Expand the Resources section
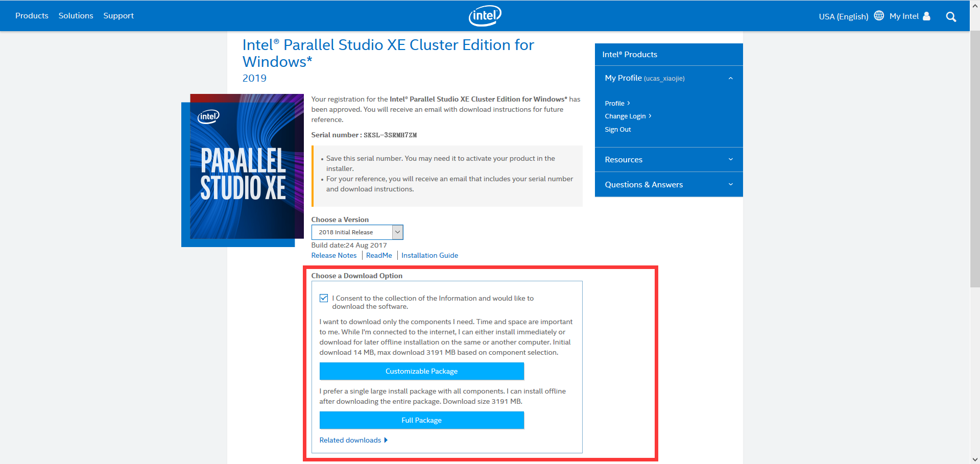Viewport: 980px width, 464px height. tap(730, 159)
